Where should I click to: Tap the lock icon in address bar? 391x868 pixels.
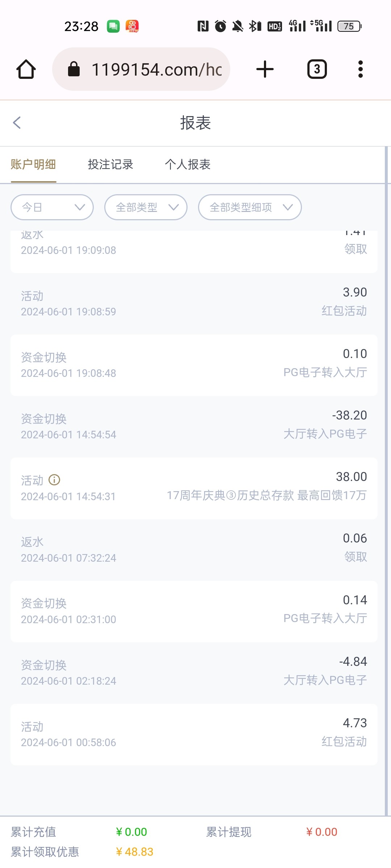[74, 69]
